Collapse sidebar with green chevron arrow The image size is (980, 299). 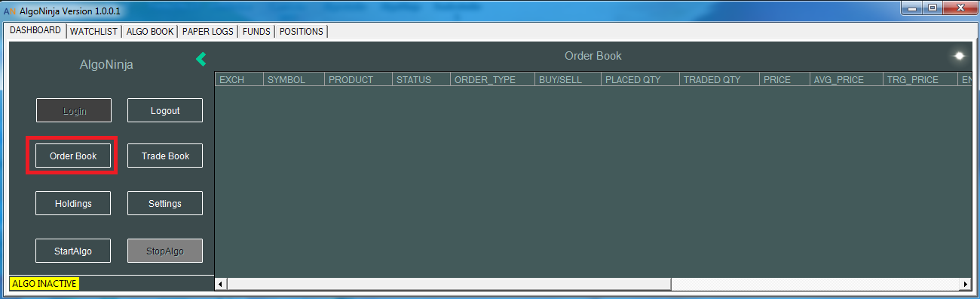point(201,59)
